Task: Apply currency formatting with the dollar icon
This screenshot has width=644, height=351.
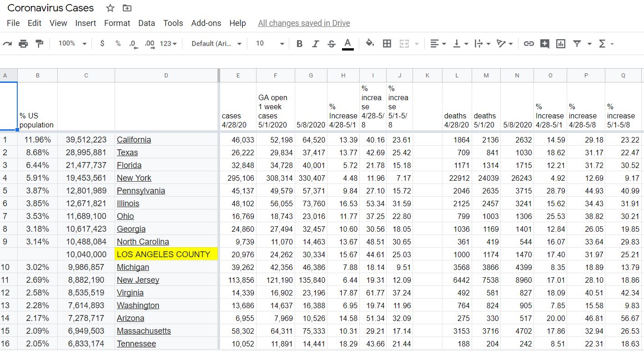Action: (x=102, y=43)
